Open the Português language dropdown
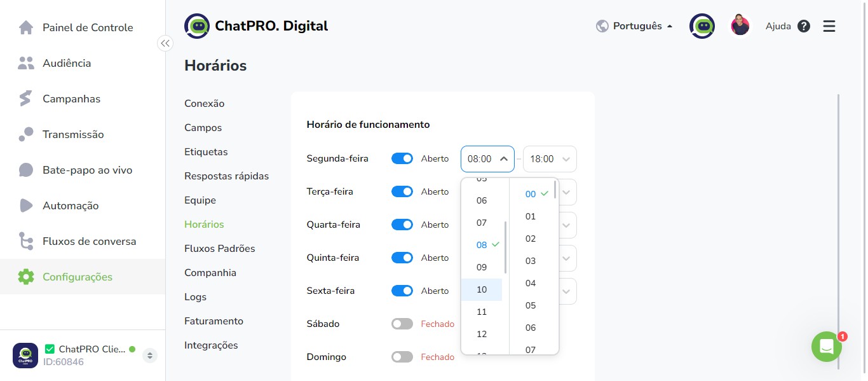Viewport: 868px width, 381px height. point(642,26)
